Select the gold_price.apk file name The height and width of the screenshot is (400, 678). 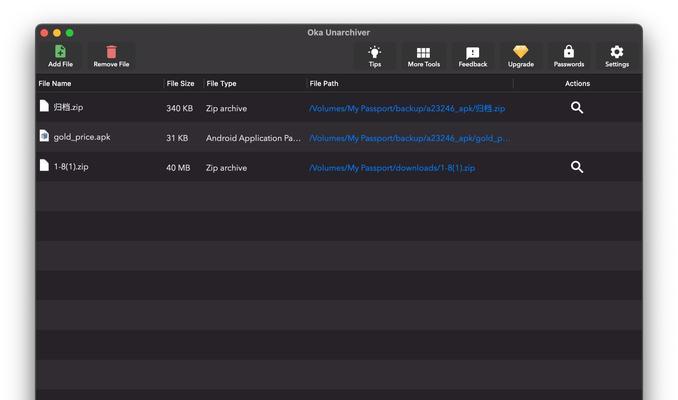82,137
